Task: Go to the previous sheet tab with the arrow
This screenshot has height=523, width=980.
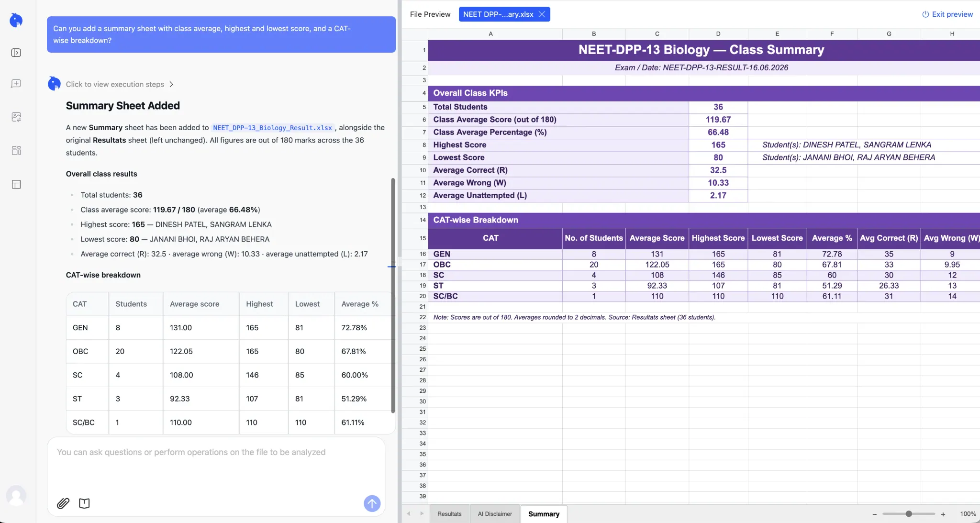Action: tap(409, 513)
